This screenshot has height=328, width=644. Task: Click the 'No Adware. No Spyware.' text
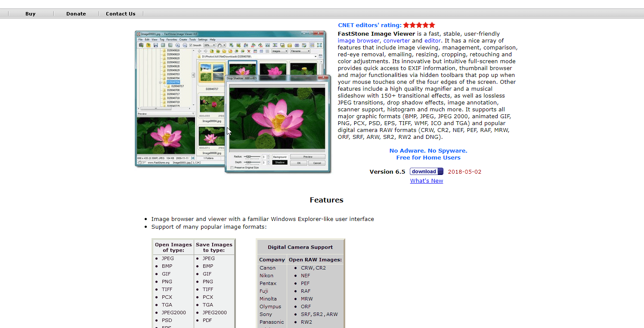tap(428, 151)
